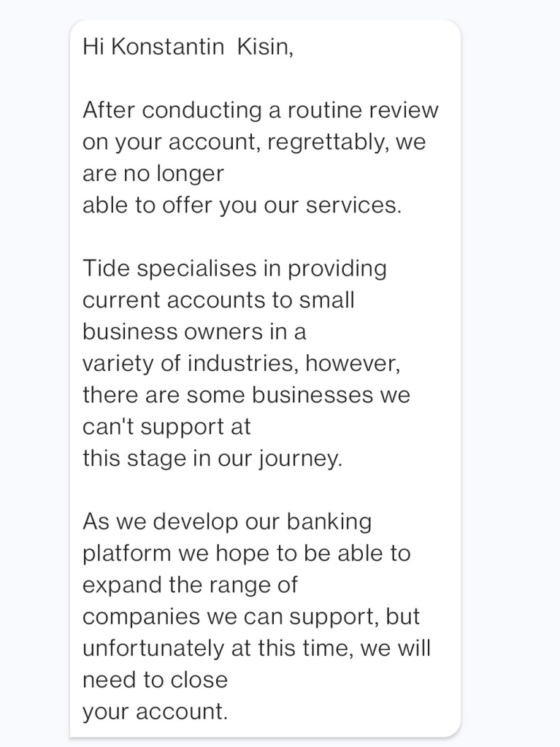
Task: Tap the line 'able to offer you our services.'
Action: [242, 205]
